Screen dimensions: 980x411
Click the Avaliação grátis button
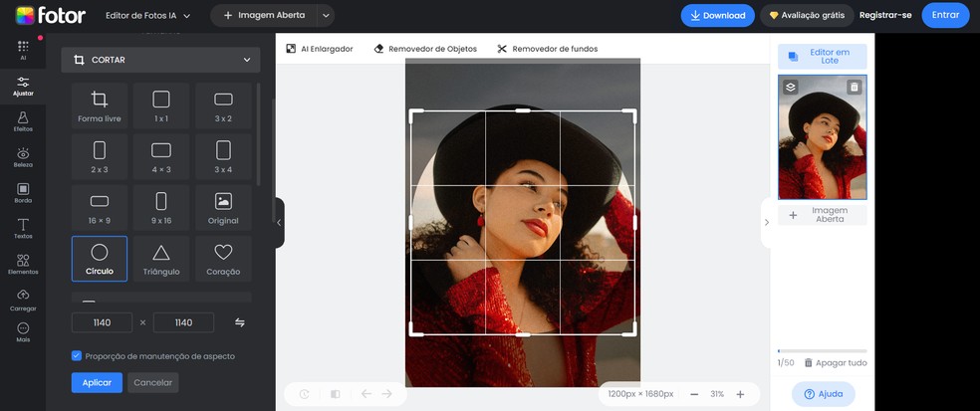pyautogui.click(x=807, y=16)
